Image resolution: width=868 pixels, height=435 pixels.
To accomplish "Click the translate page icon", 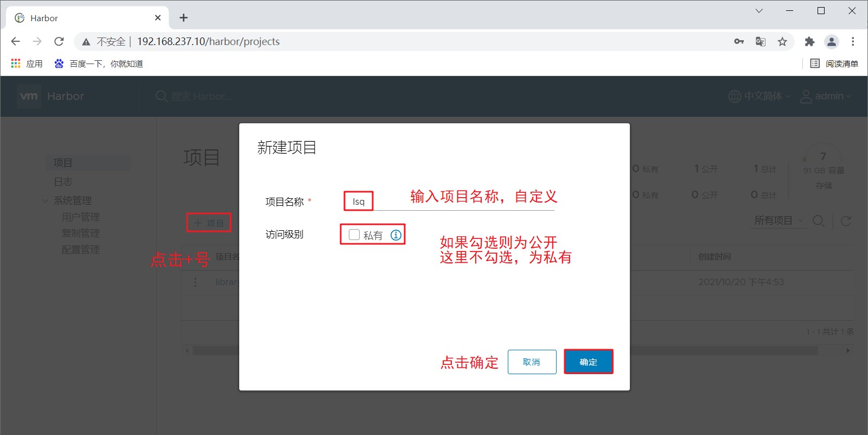I will tap(761, 41).
